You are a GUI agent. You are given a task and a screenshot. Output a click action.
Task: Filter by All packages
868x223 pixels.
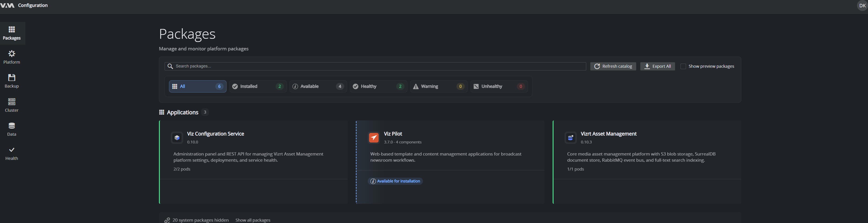pos(198,86)
